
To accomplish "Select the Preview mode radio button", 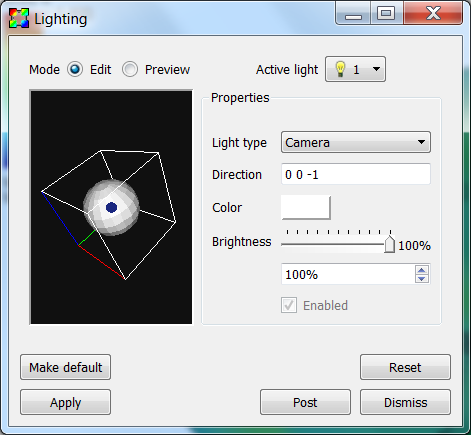I will 130,69.
